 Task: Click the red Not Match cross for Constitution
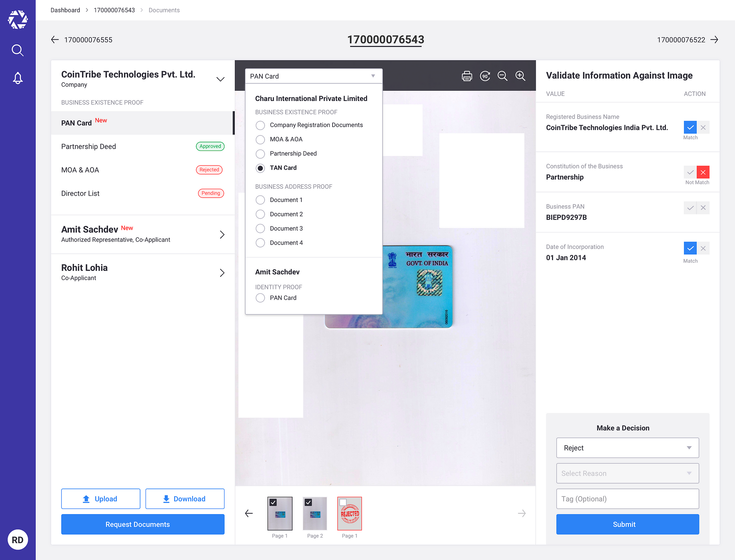pyautogui.click(x=703, y=172)
